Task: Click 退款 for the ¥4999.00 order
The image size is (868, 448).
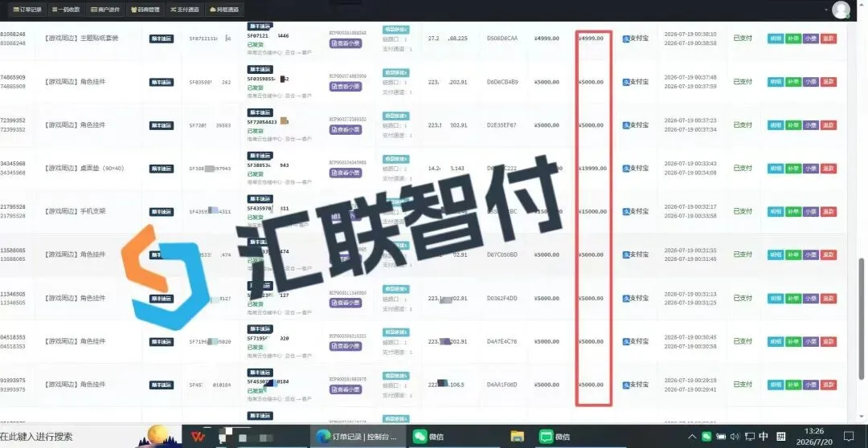Action: [829, 39]
